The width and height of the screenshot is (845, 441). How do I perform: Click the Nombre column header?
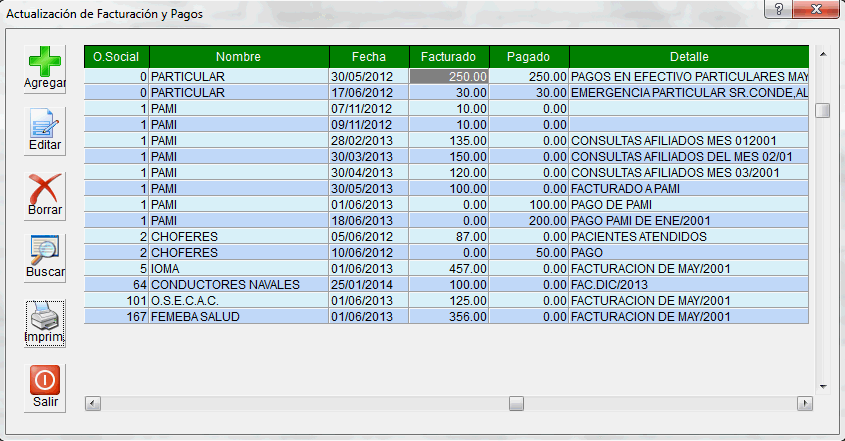coord(239,57)
